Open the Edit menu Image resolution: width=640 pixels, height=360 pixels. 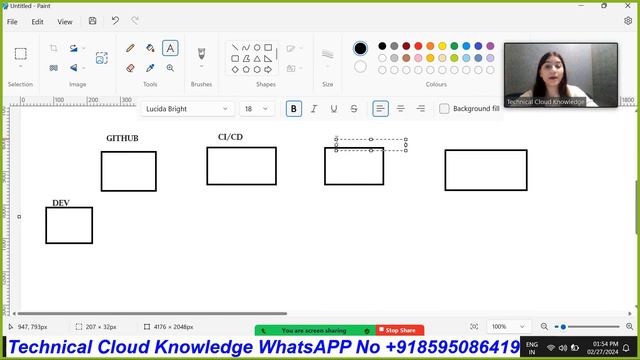pyautogui.click(x=37, y=22)
